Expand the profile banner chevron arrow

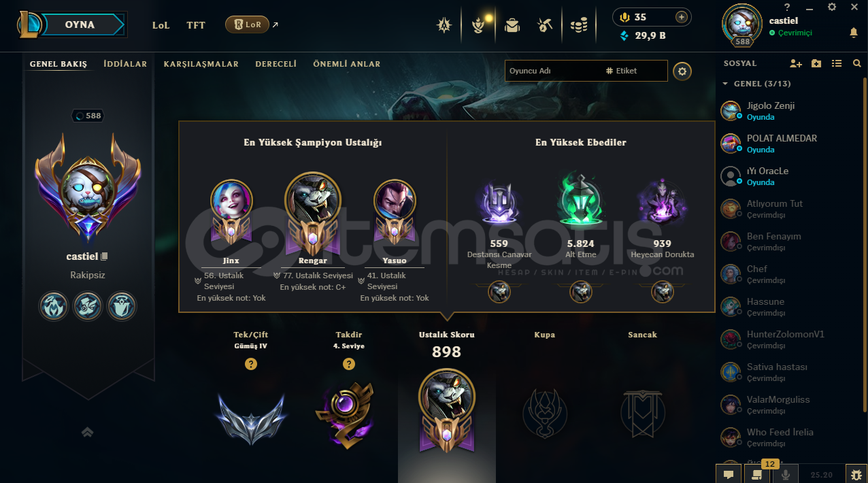coord(88,431)
